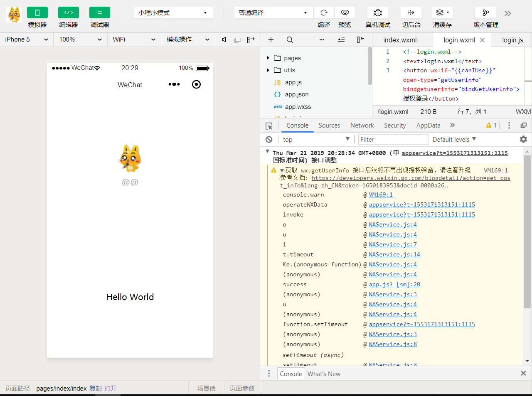Click the simulator capsule close circle icon

[x=197, y=84]
